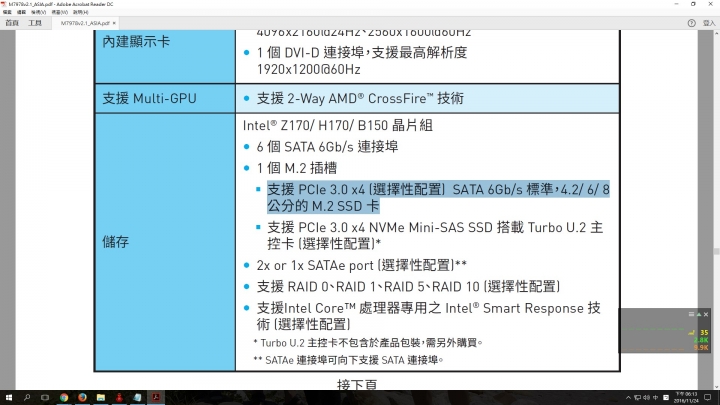Click the Adobe Acrobat Reader taskbar icon
The width and height of the screenshot is (720, 405).
pos(156,398)
